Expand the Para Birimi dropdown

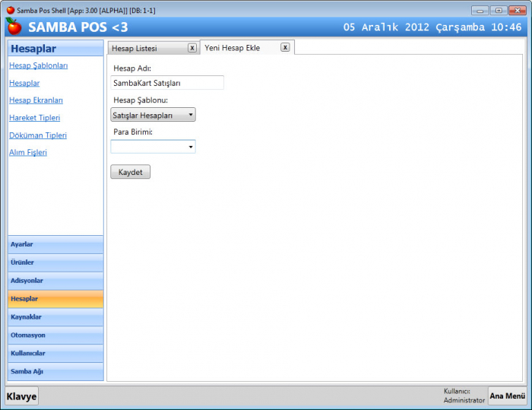pyautogui.click(x=153, y=146)
